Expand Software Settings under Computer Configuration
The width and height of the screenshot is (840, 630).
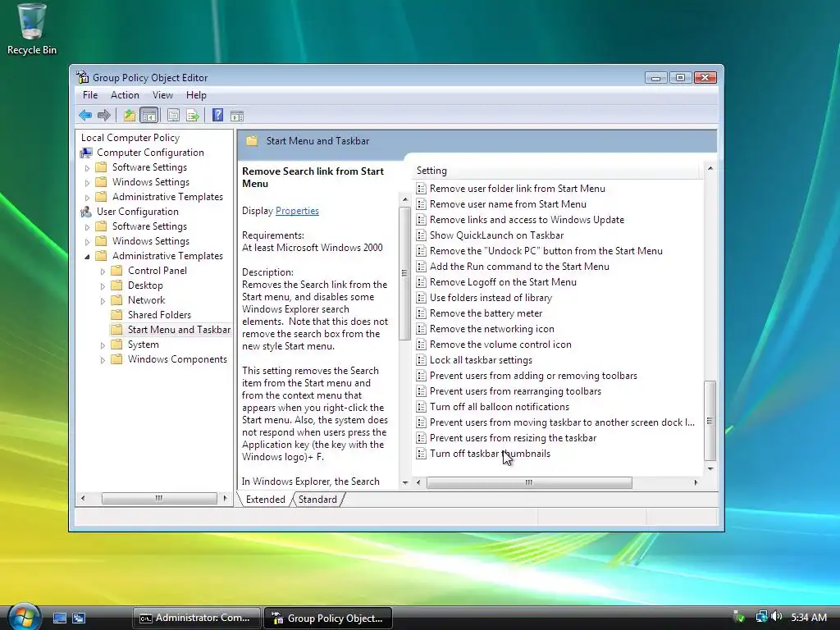[x=87, y=167]
